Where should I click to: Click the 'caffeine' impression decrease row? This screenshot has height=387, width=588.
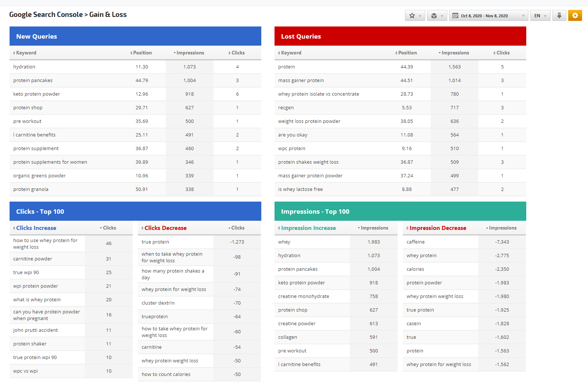[x=416, y=242]
